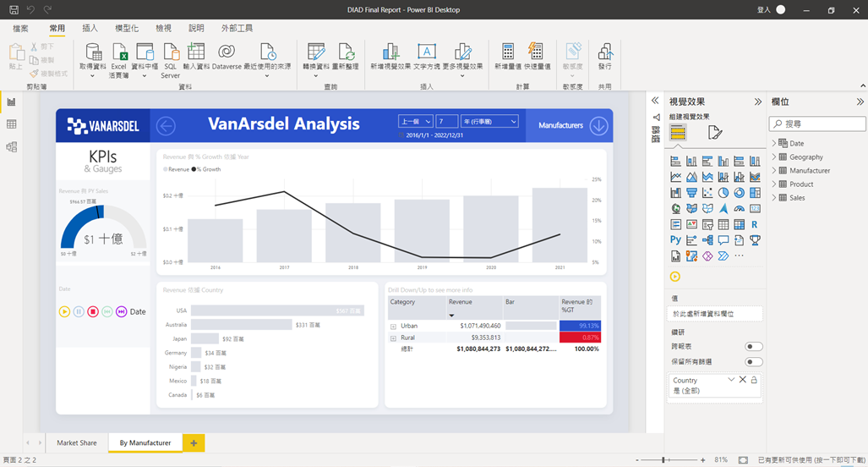This screenshot has height=467, width=868.
Task: Click the New measure button
Action: (x=508, y=57)
